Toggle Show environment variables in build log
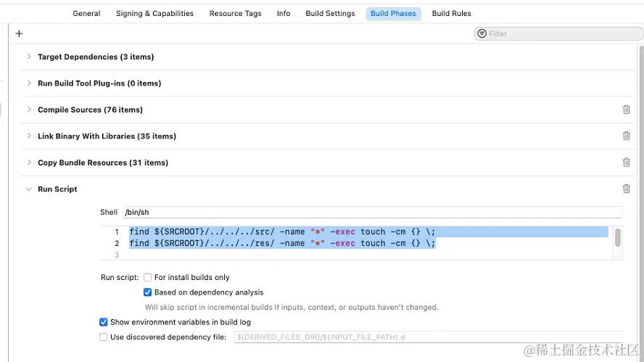Screen dimensions: 644x362 tap(104, 322)
